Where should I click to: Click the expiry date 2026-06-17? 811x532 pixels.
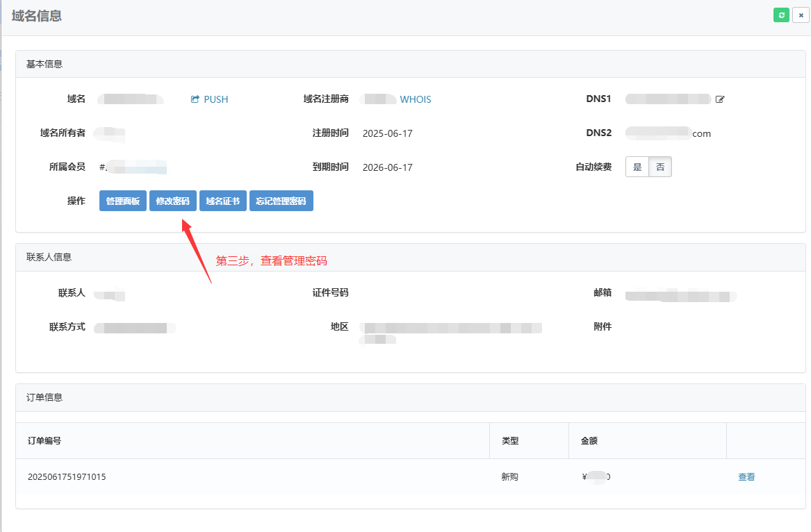(387, 167)
